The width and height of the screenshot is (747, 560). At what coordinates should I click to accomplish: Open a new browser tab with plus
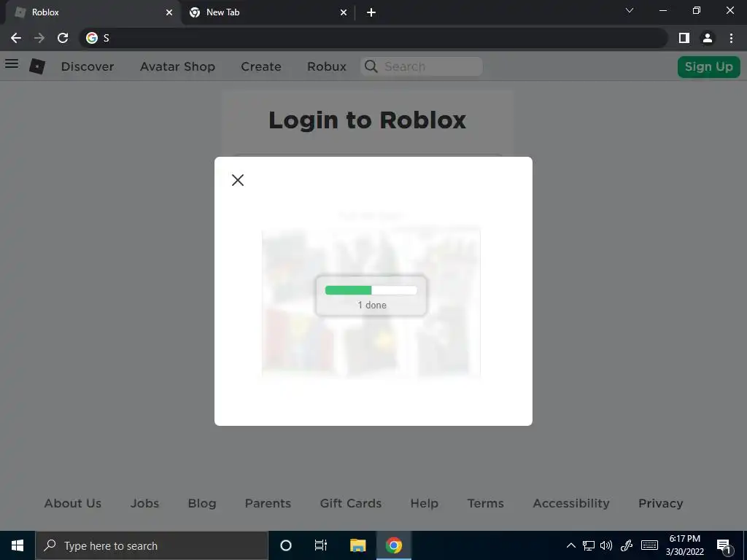[x=371, y=12]
